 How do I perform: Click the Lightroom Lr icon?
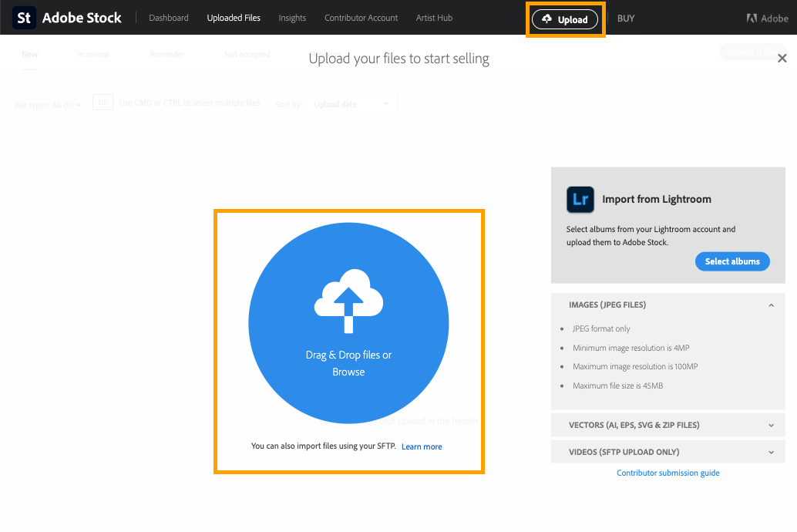click(x=580, y=199)
